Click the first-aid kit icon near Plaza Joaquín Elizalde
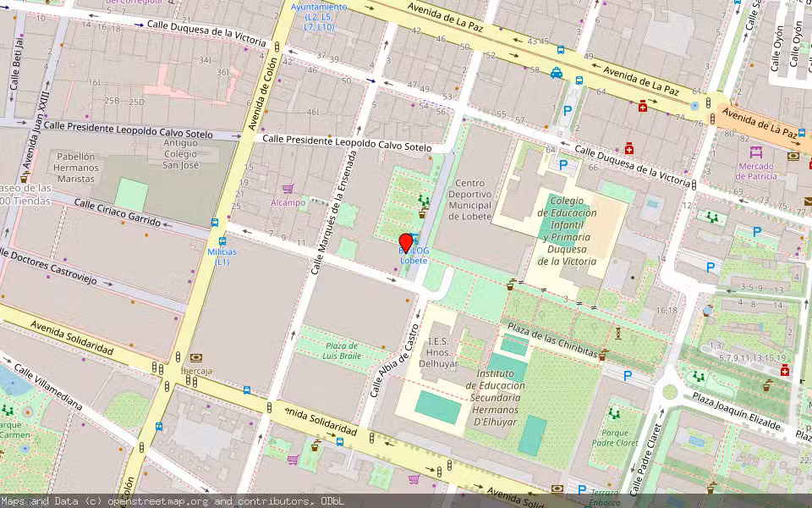The image size is (812, 508). point(784,371)
